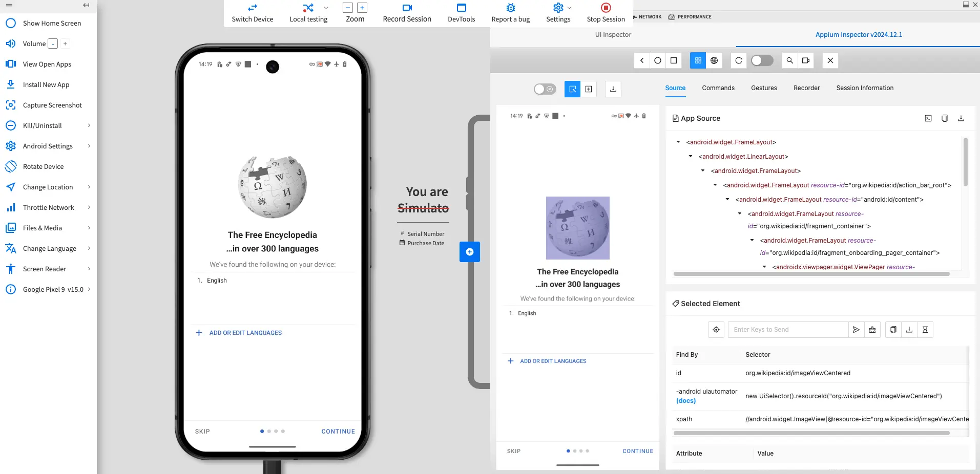The image size is (980, 474).
Task: Open Session Information tab
Action: (x=865, y=88)
